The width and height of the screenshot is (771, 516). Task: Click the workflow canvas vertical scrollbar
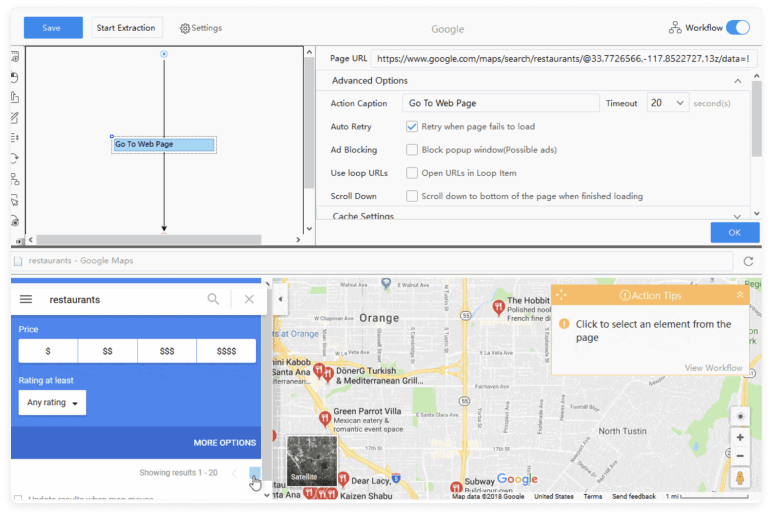[x=309, y=122]
